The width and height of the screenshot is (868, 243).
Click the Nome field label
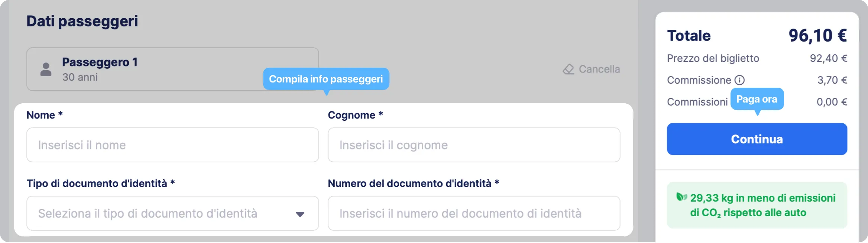pyautogui.click(x=45, y=115)
